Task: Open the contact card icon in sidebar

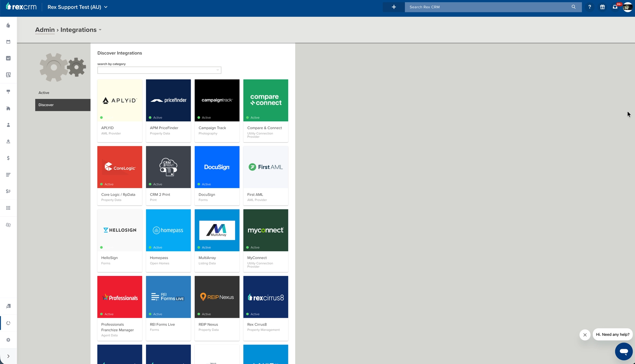Action: coord(8,75)
